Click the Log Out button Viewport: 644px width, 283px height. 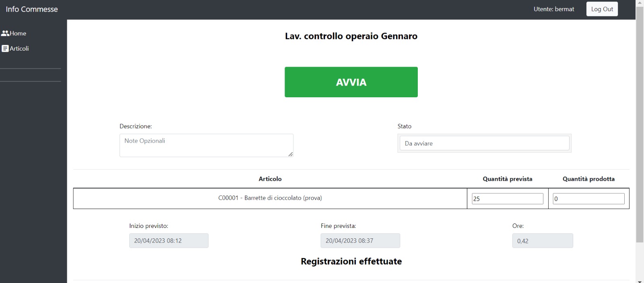[602, 9]
